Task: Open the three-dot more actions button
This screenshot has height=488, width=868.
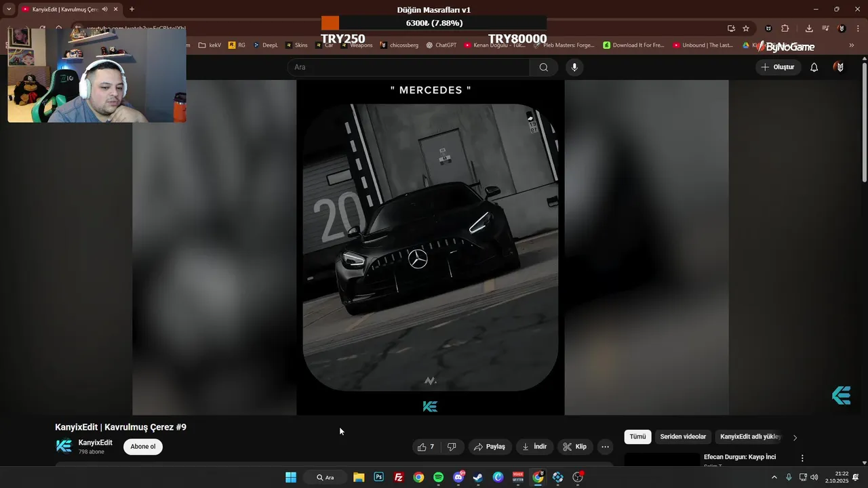Action: (x=606, y=447)
